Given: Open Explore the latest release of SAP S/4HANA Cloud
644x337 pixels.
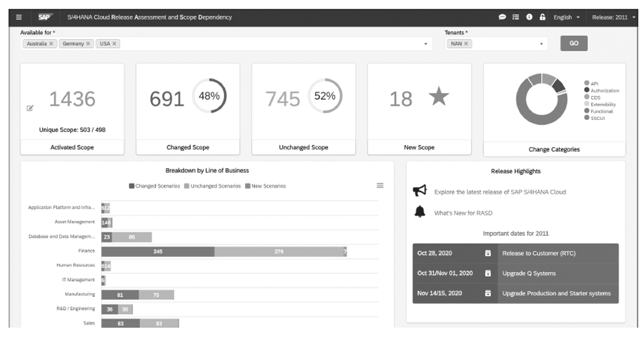Looking at the screenshot, I should point(500,192).
